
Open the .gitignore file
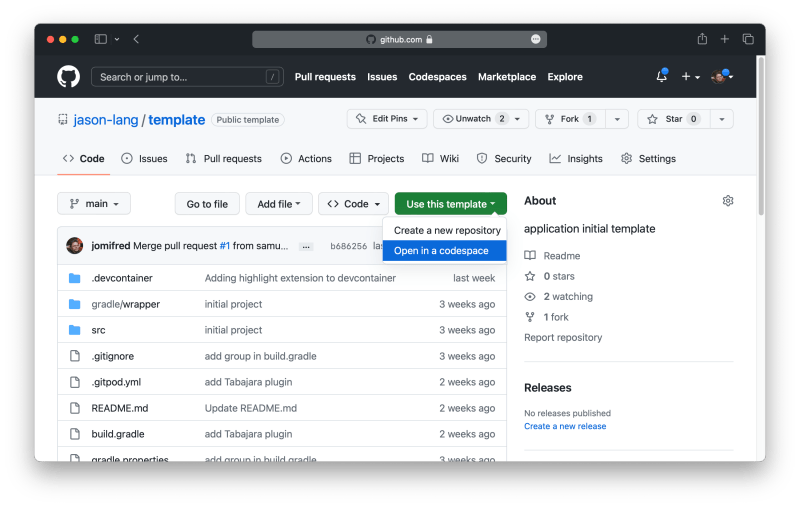tap(113, 356)
